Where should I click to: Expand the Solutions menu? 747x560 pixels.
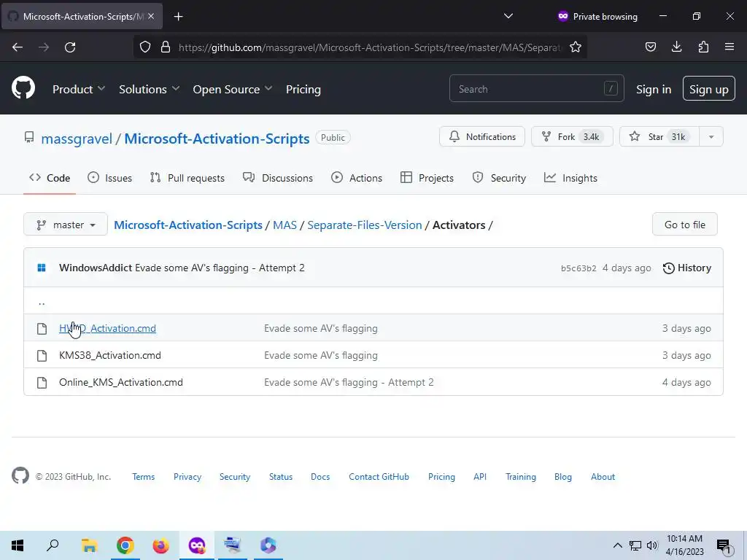(149, 89)
